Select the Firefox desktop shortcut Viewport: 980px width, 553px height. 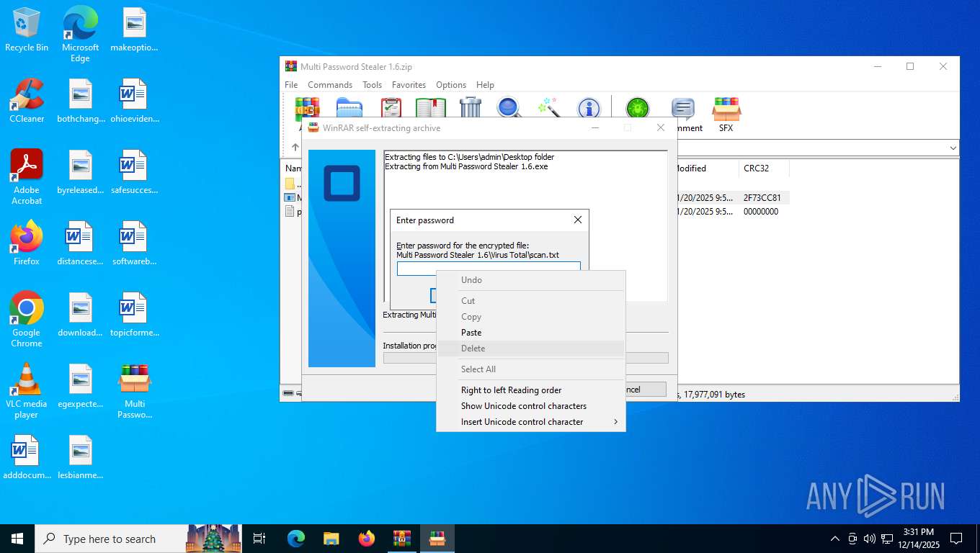point(27,243)
